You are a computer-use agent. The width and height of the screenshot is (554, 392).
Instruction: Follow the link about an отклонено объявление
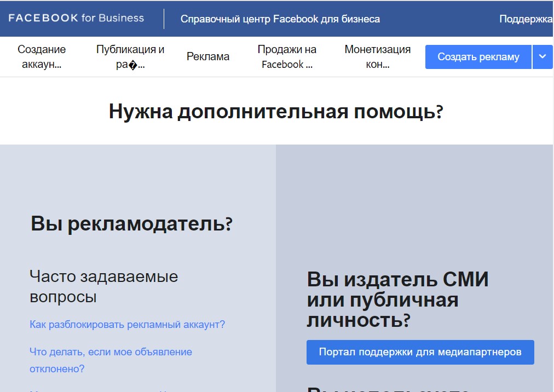tap(111, 360)
